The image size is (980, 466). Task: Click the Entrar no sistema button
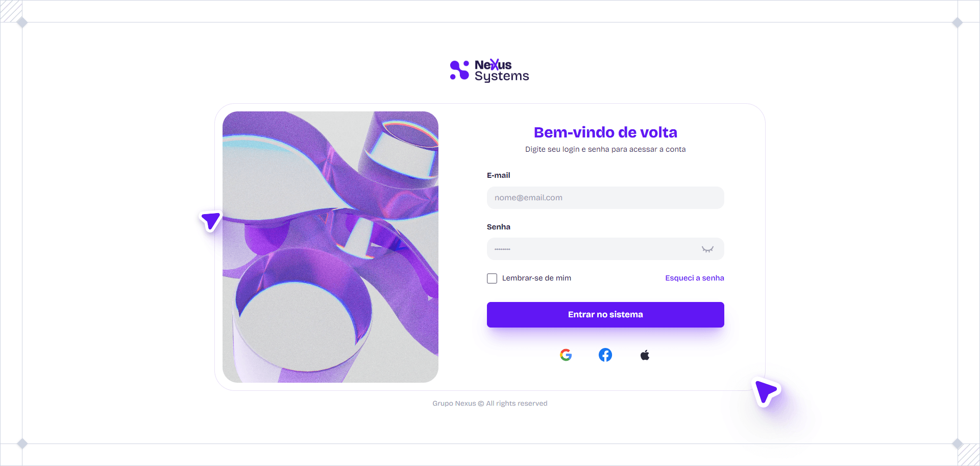pos(605,315)
